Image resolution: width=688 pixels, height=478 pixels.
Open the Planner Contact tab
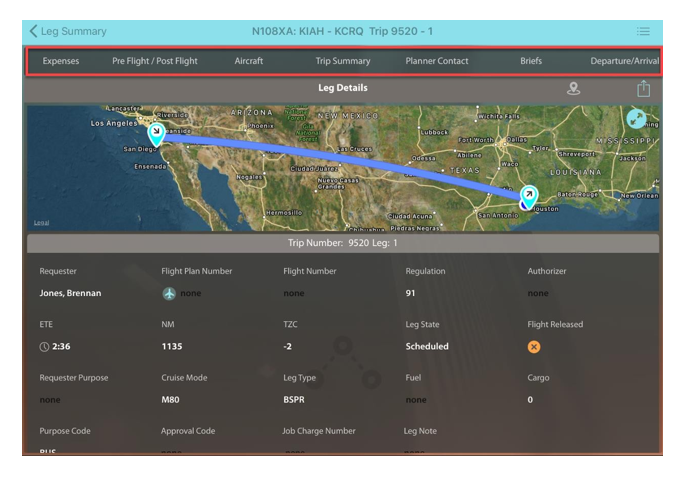[x=437, y=61]
